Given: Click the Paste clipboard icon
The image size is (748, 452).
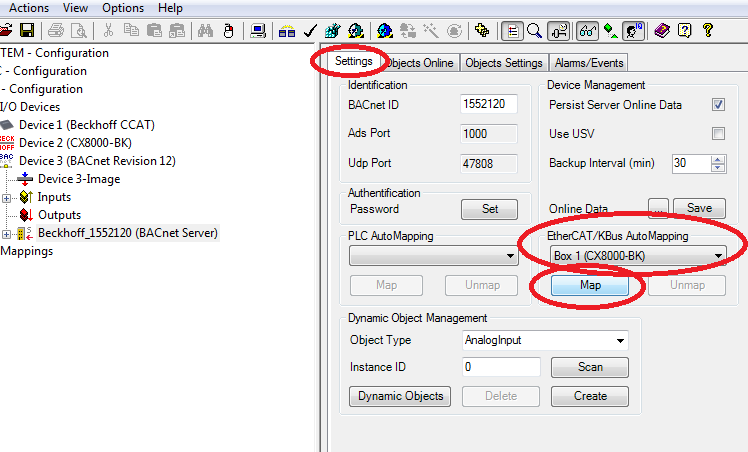Looking at the screenshot, I should (x=154, y=31).
